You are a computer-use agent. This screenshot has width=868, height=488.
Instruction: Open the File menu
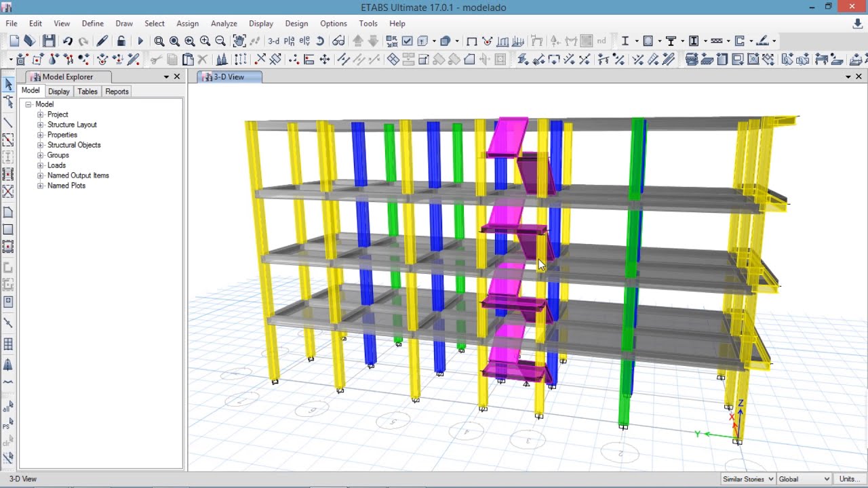(12, 23)
